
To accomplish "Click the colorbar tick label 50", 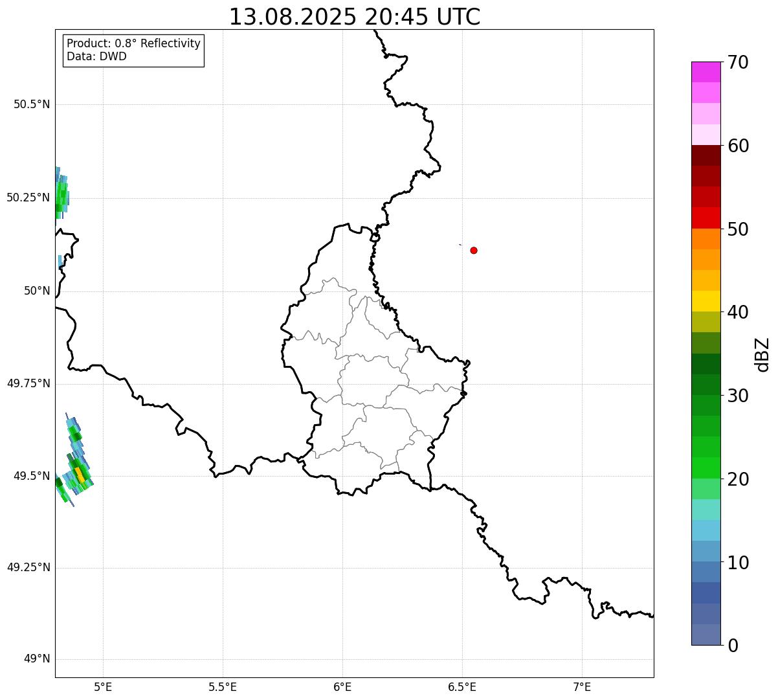I will [738, 229].
